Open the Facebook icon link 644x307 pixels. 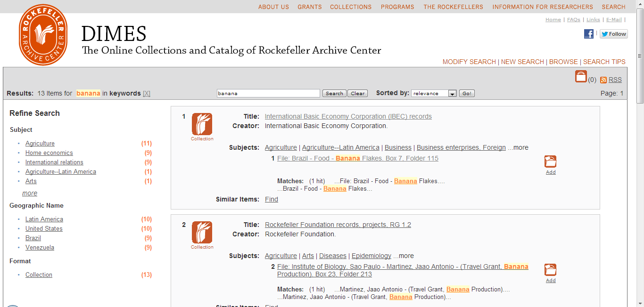tap(589, 34)
